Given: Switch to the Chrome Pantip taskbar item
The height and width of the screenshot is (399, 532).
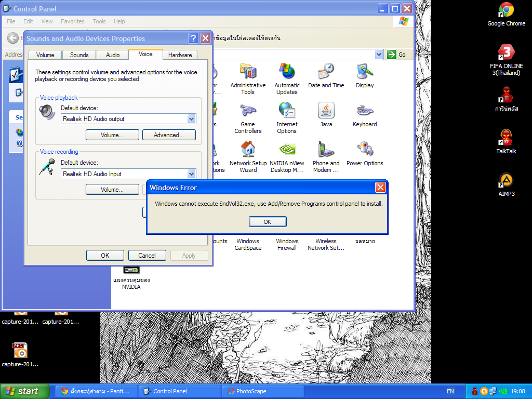Looking at the screenshot, I should tap(96, 391).
